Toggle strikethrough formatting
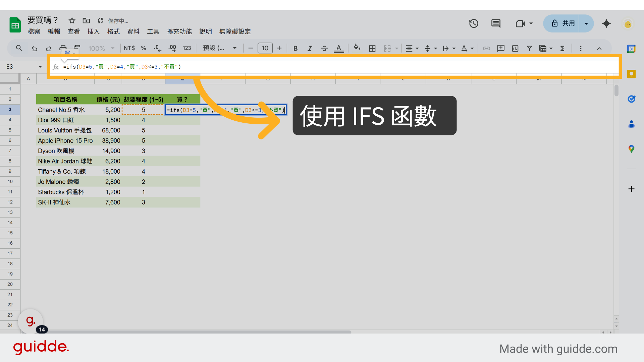The height and width of the screenshot is (362, 644). coord(324,48)
